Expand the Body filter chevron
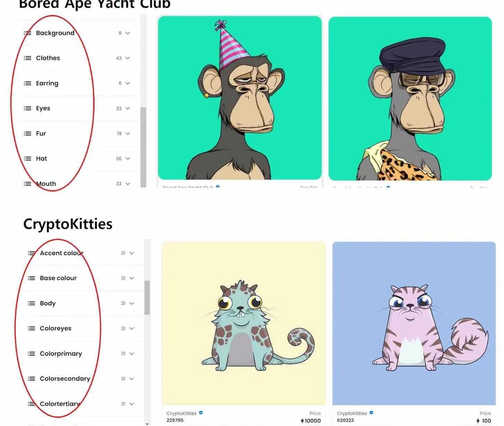Image resolution: width=504 pixels, height=426 pixels. pyautogui.click(x=132, y=303)
